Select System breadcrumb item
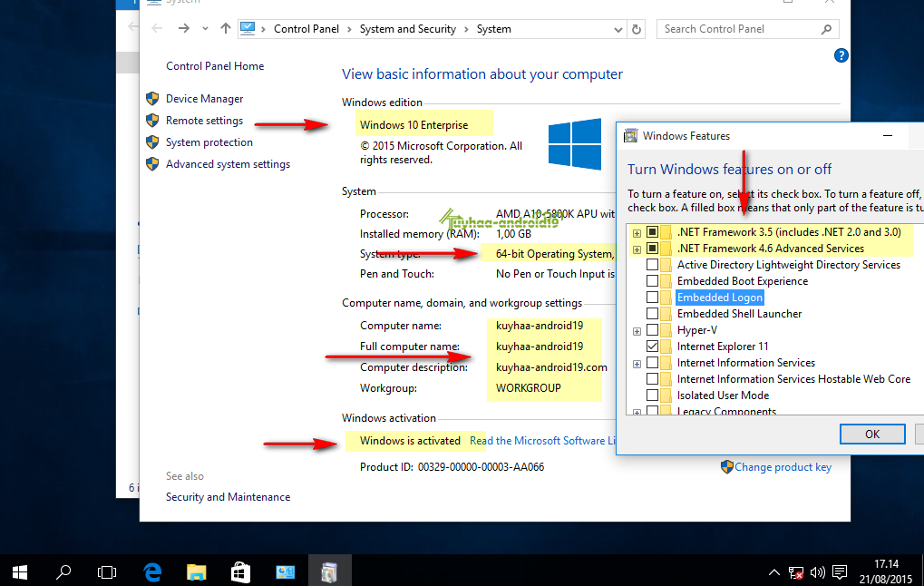 tap(494, 29)
